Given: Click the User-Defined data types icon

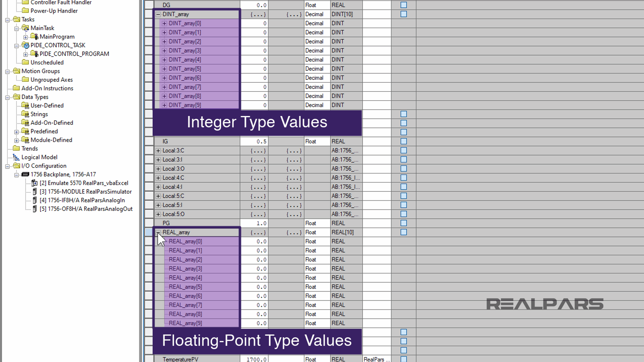Looking at the screenshot, I should click(x=25, y=105).
